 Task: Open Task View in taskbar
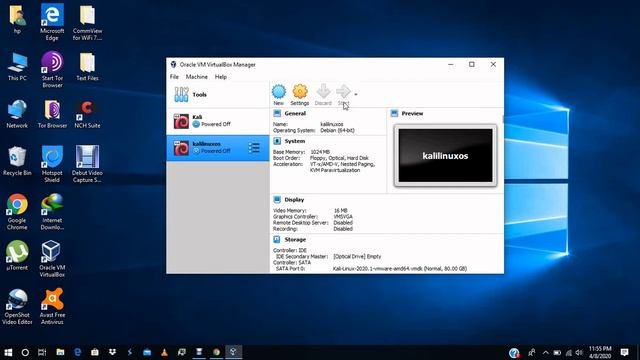(x=42, y=352)
